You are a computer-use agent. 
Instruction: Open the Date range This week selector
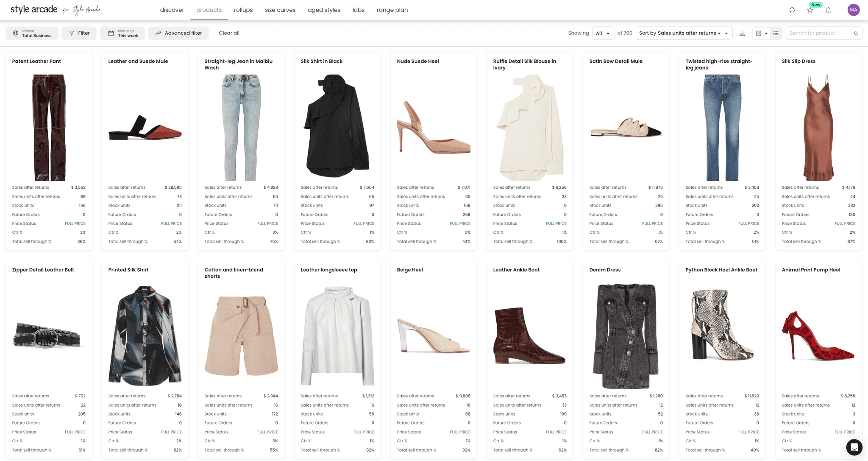(122, 33)
